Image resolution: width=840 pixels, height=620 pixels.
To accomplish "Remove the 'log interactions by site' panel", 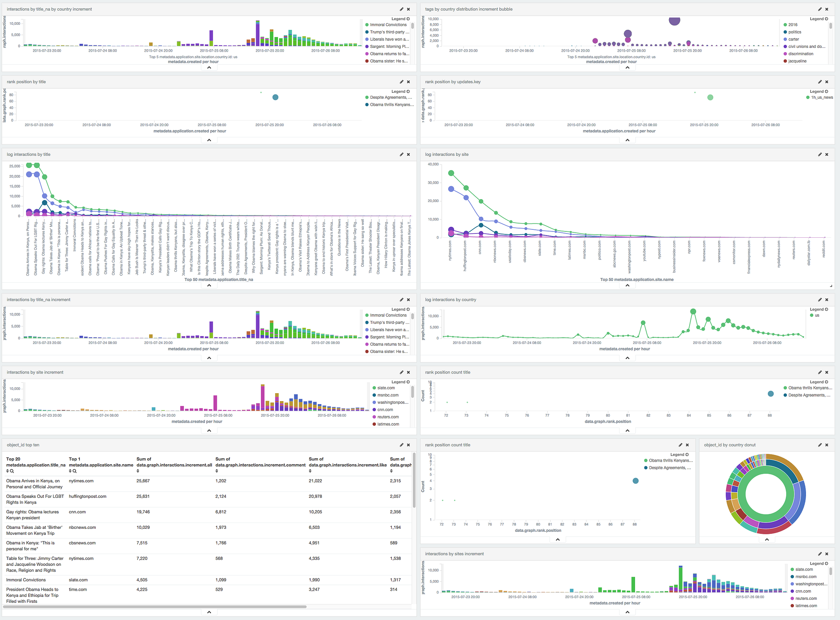I will pos(827,155).
